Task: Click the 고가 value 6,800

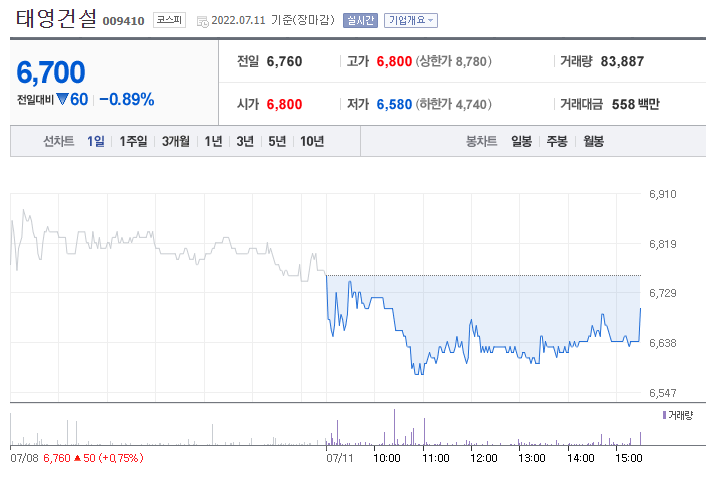Action: tap(394, 61)
